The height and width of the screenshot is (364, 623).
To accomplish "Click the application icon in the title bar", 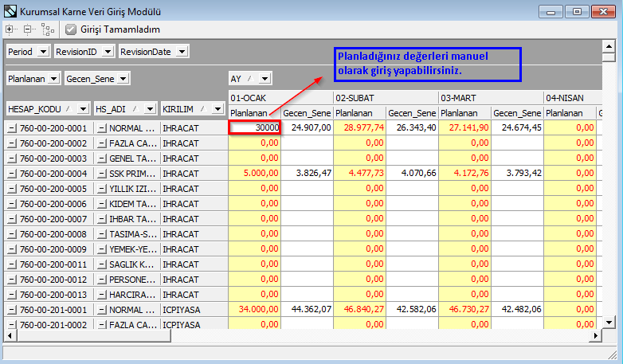I will point(10,11).
